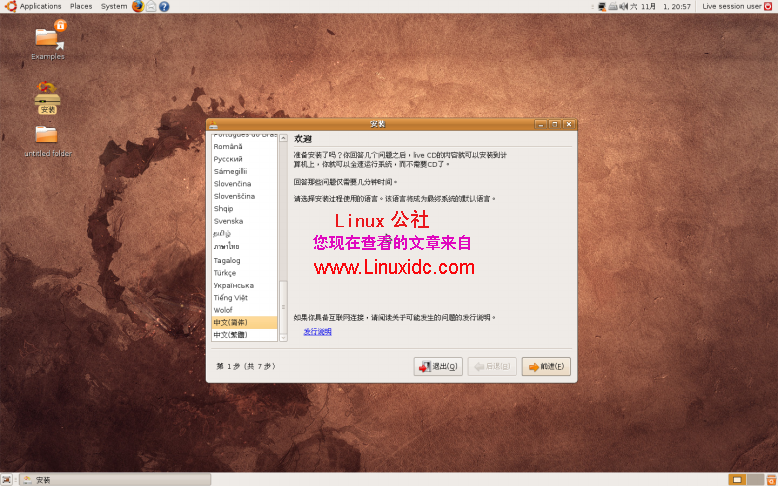The height and width of the screenshot is (486, 778).
Task: Click the first workspace switcher box
Action: (x=737, y=480)
